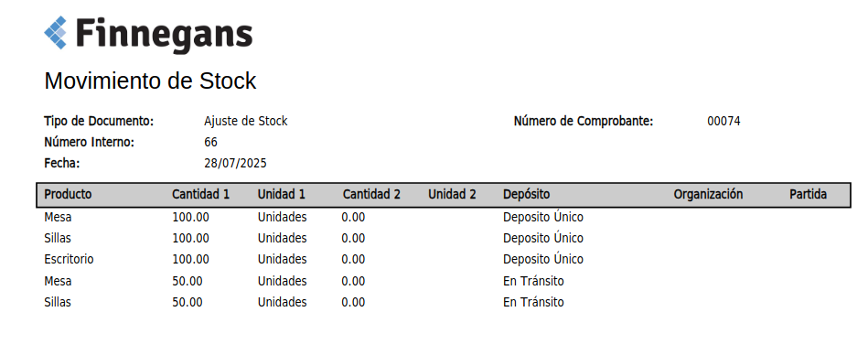Screen dimensions: 868x355
Task: Click the Cantidad 1 column header
Action: pyautogui.click(x=200, y=194)
